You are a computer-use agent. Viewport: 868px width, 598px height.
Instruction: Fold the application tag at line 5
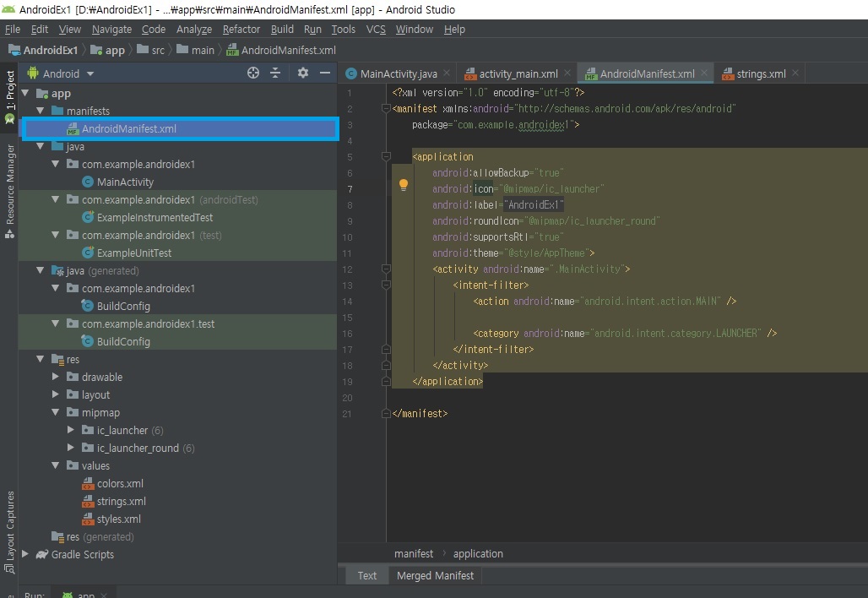(387, 157)
